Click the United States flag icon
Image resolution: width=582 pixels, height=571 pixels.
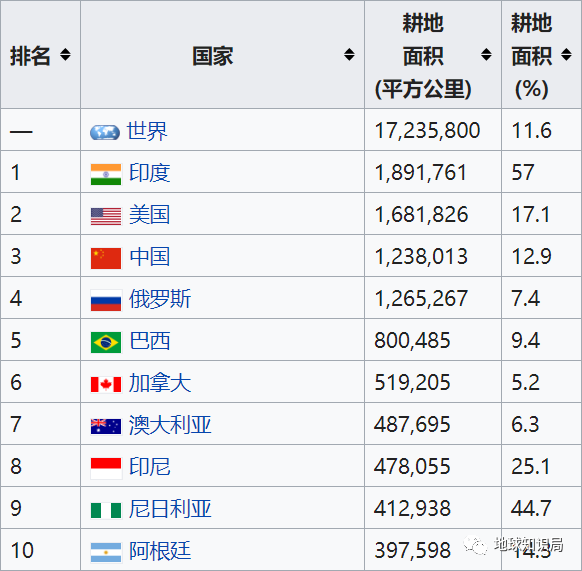click(106, 216)
